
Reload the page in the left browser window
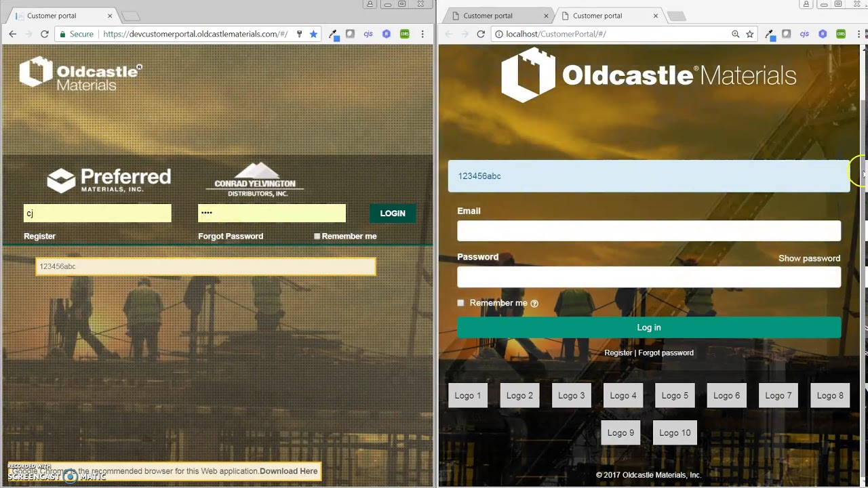click(44, 34)
